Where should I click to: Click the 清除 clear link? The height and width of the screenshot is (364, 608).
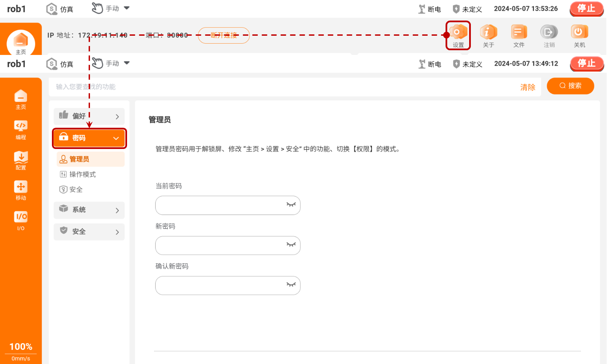[x=527, y=87]
